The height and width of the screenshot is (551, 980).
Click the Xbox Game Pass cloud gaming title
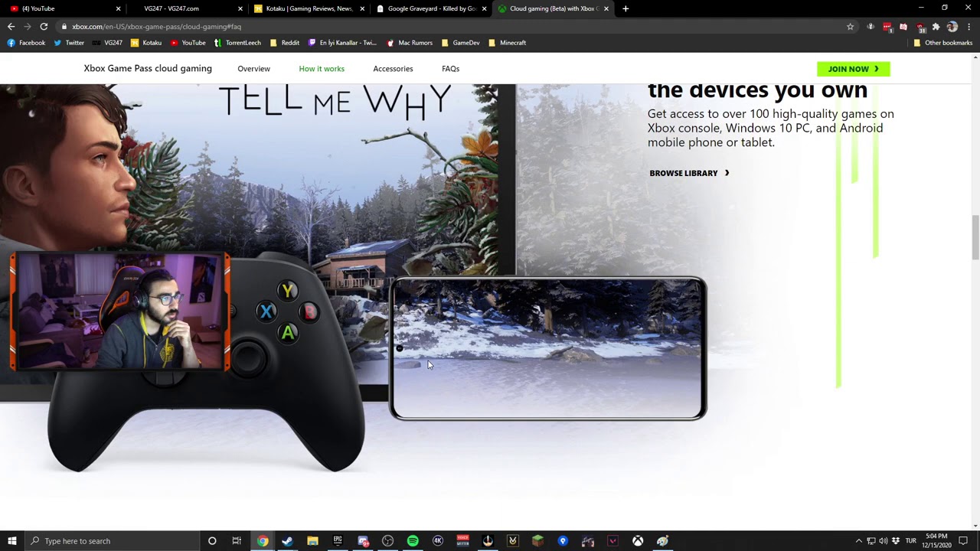coord(148,69)
